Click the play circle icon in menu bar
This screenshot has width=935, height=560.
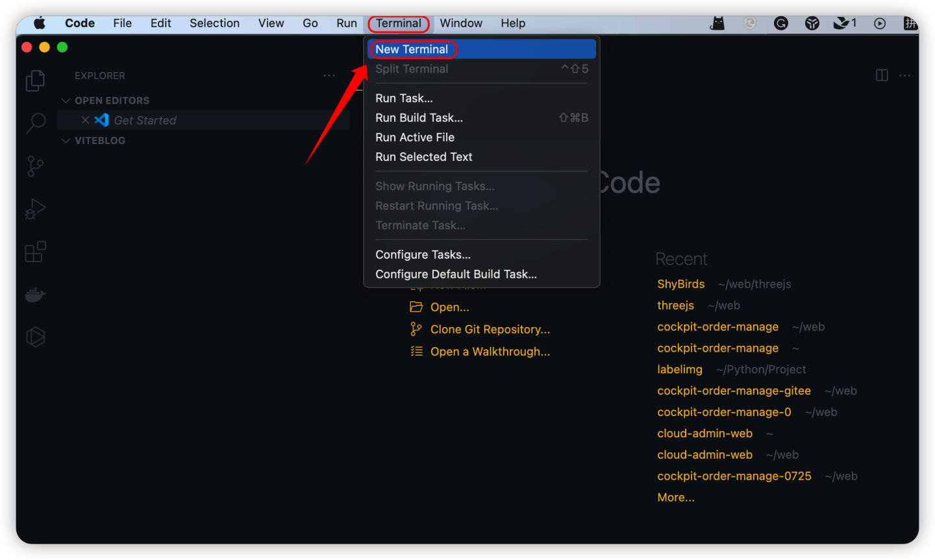point(879,23)
